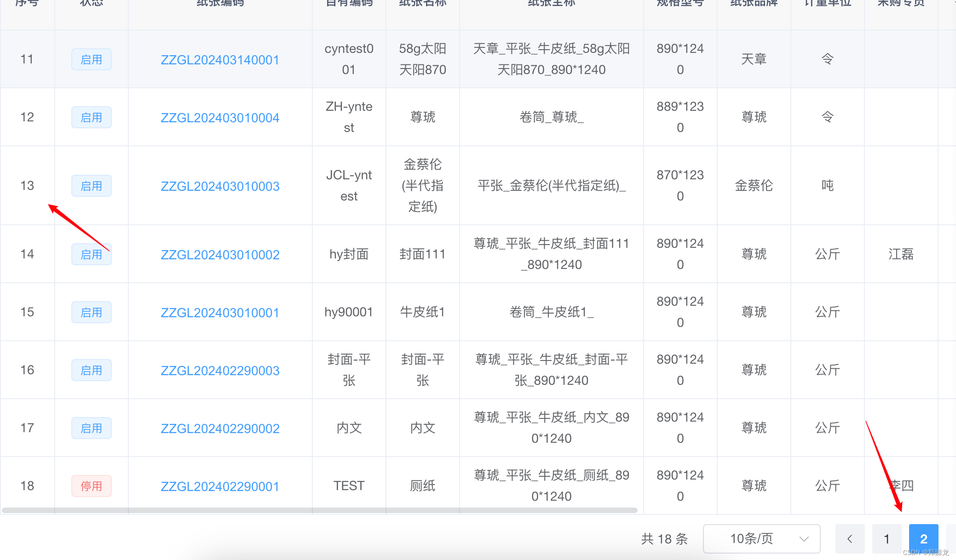The image size is (956, 560).
Task: Open paper code ZZGL202403010004 link
Action: point(220,118)
